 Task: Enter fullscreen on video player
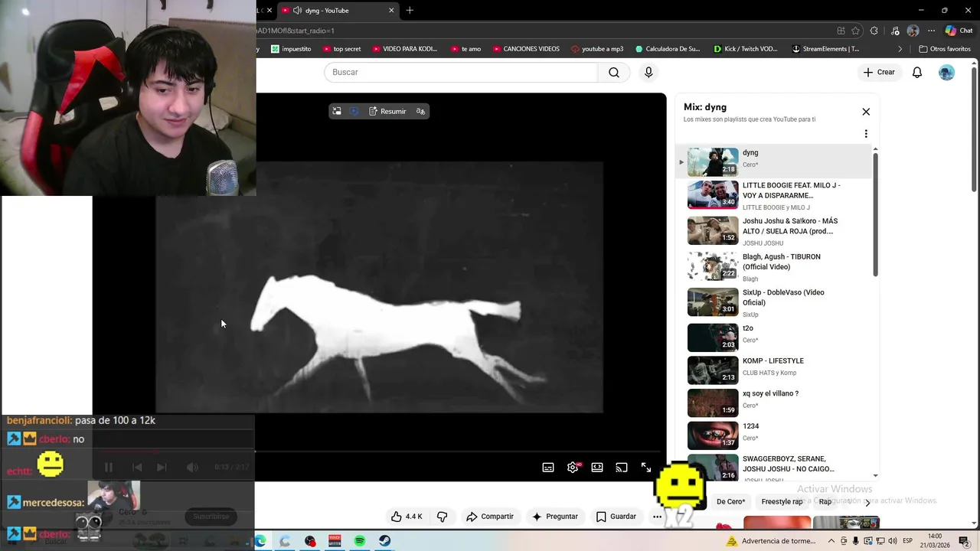coord(646,468)
